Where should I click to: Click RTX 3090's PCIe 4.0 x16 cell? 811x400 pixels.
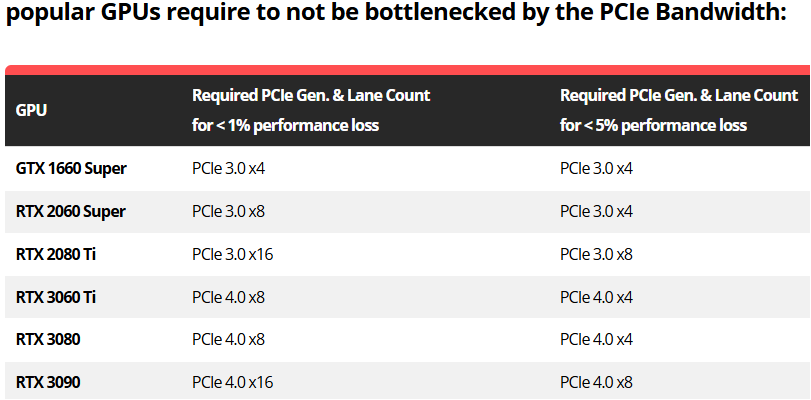[232, 382]
